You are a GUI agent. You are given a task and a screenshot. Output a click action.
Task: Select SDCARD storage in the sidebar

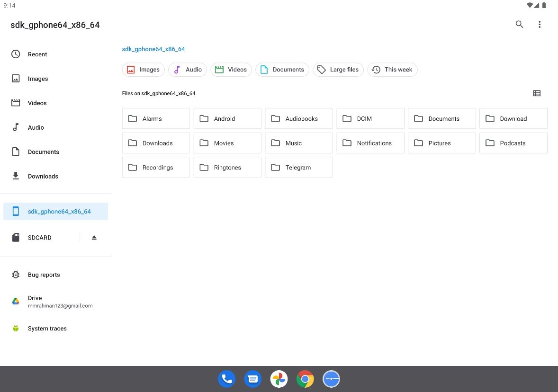pos(39,237)
